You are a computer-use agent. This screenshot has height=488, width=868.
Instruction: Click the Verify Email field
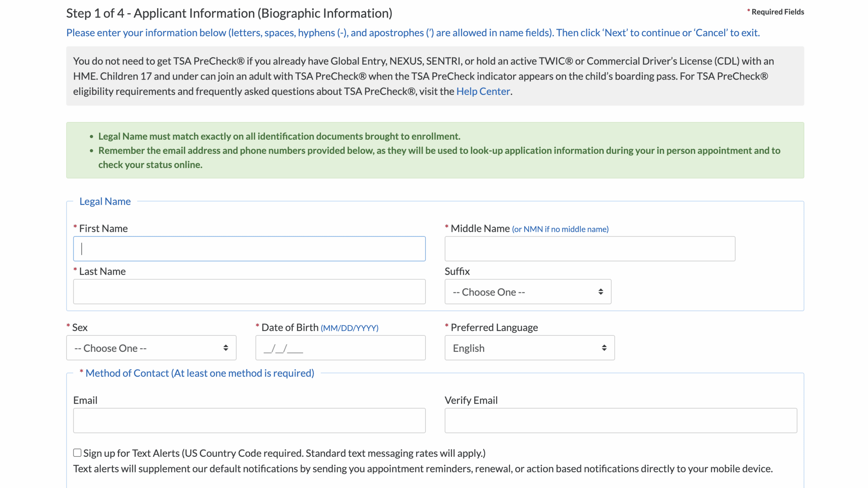(620, 420)
